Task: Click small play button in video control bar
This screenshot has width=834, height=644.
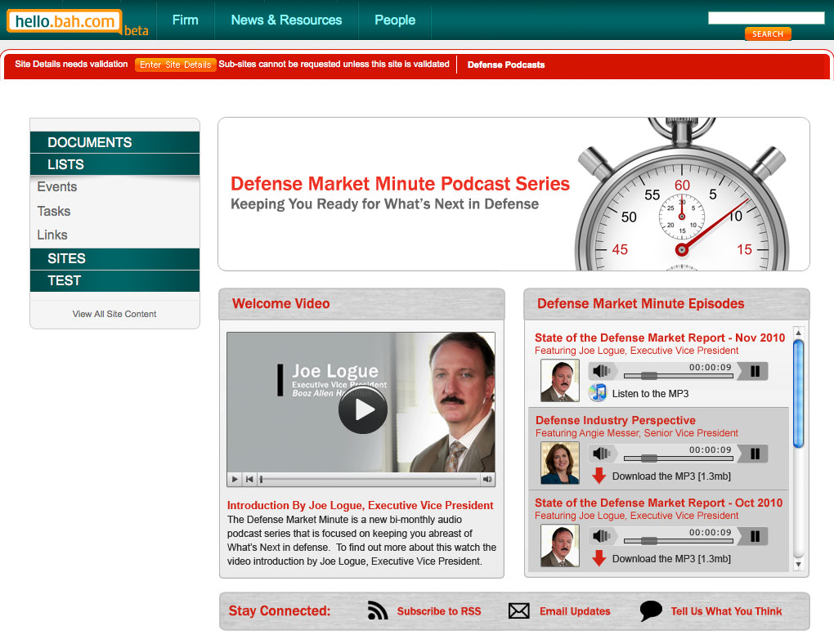Action: [x=235, y=479]
